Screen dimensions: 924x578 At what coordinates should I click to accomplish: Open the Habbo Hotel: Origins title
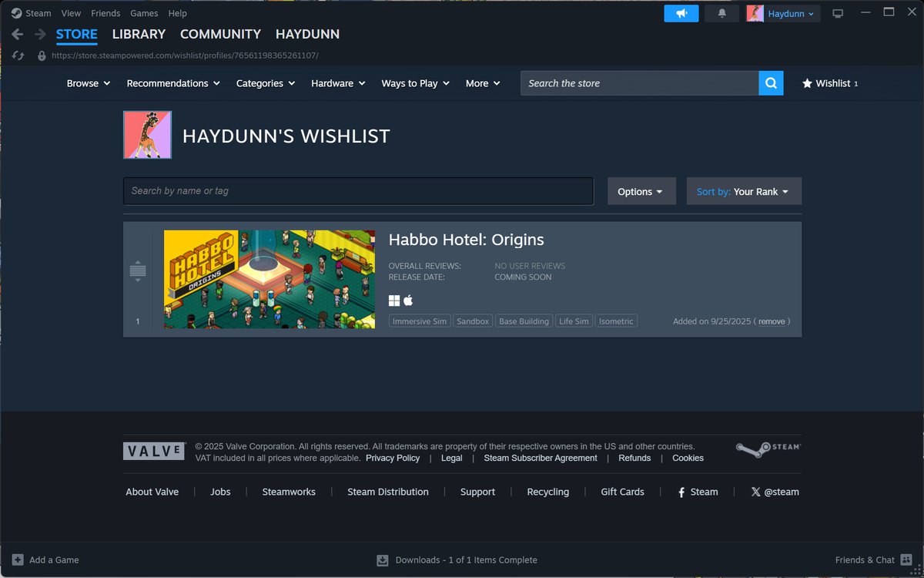(466, 240)
